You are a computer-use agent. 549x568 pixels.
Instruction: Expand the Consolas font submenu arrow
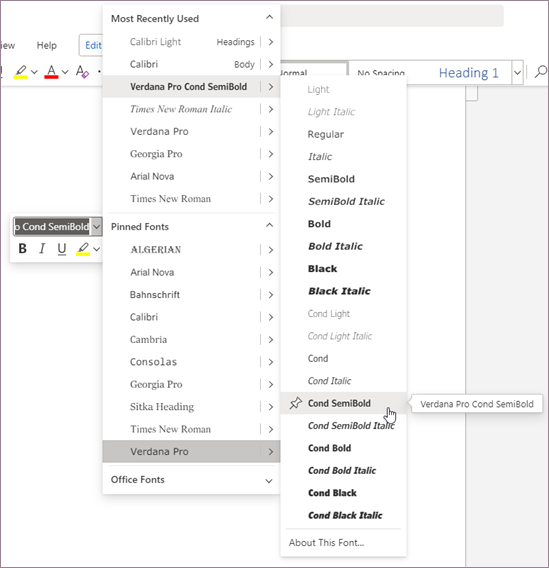click(x=271, y=362)
